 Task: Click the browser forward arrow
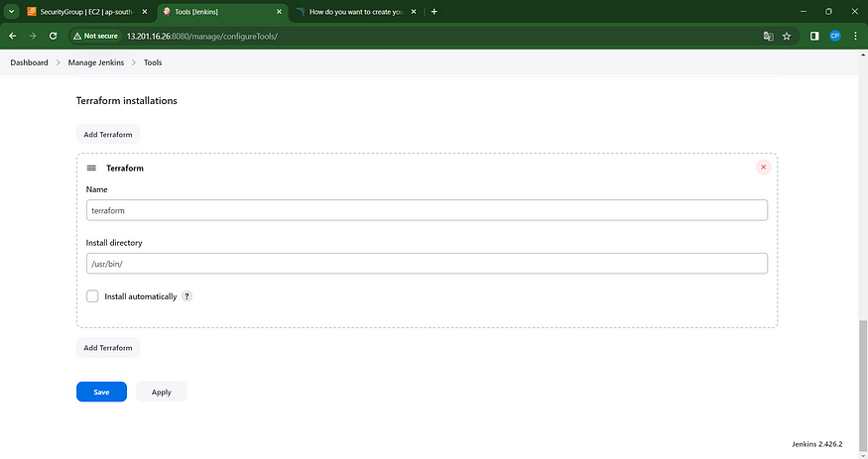pyautogui.click(x=33, y=36)
